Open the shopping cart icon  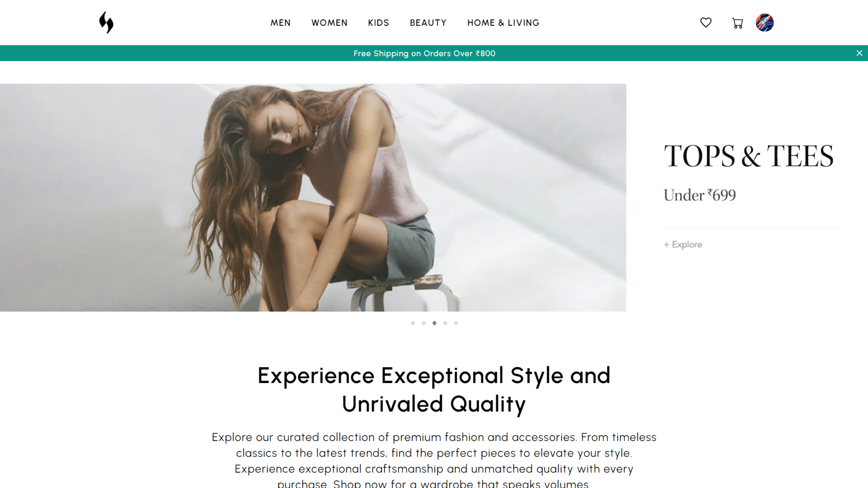(x=737, y=23)
